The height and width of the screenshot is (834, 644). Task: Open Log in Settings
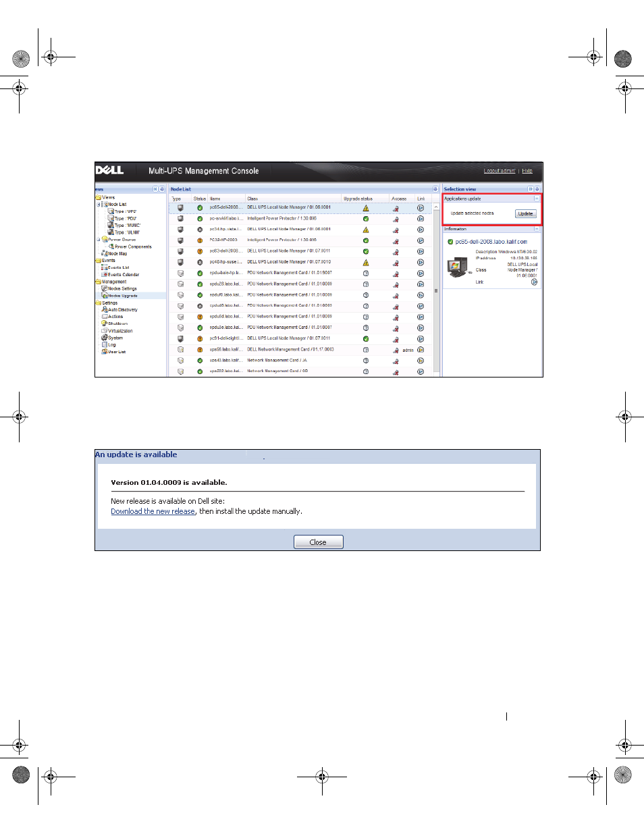112,345
